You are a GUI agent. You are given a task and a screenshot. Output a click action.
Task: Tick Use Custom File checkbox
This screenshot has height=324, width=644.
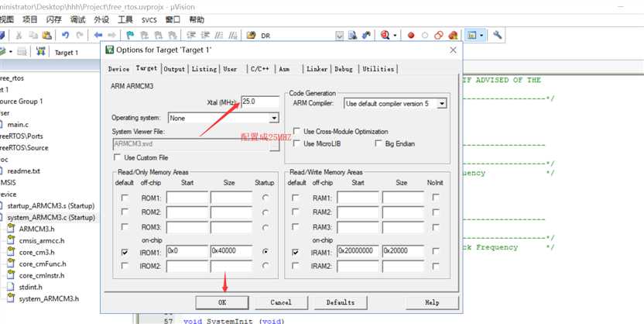[x=118, y=157]
